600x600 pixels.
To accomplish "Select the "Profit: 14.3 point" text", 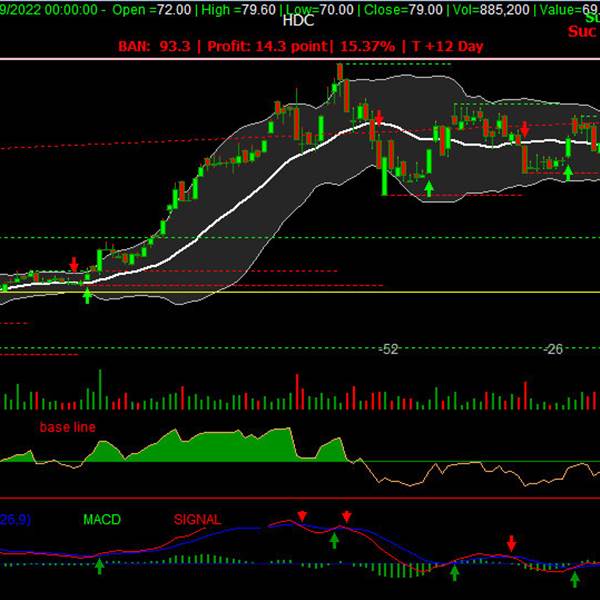I will pyautogui.click(x=267, y=46).
